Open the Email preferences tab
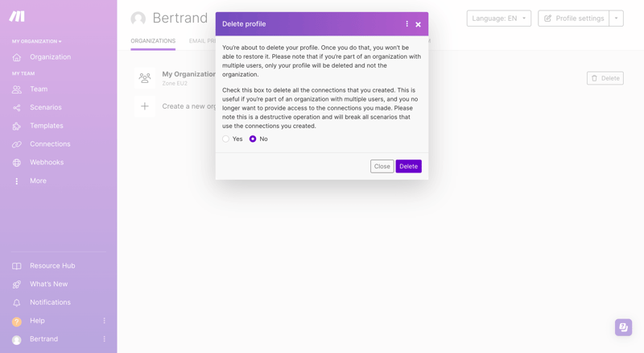The height and width of the screenshot is (353, 644). point(202,41)
